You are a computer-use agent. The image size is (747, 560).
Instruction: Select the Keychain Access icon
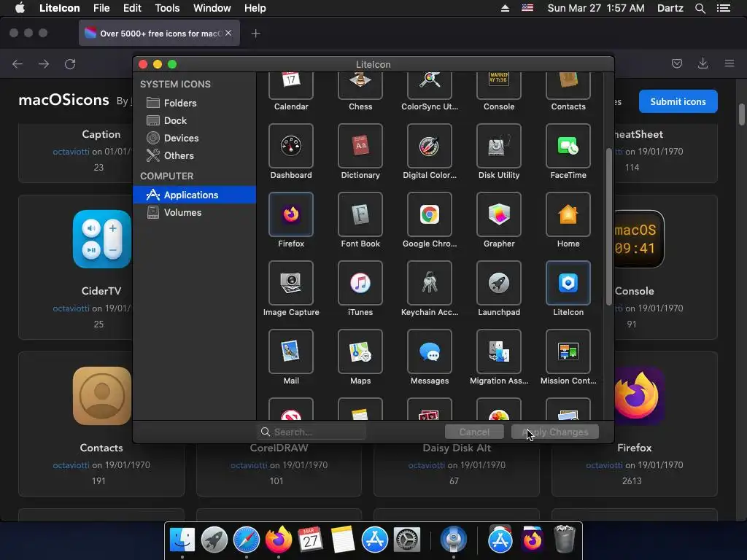[430, 283]
